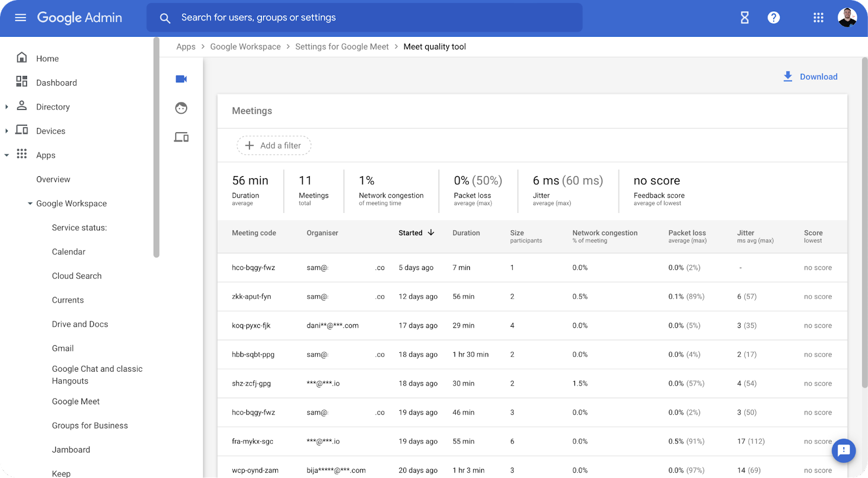This screenshot has width=868, height=478.
Task: Open Groups for Business in sidebar
Action: pyautogui.click(x=90, y=426)
